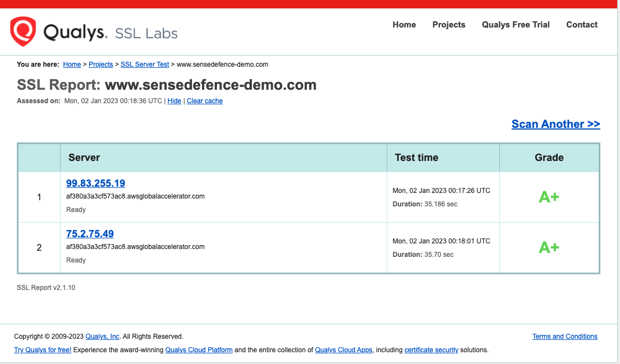This screenshot has width=620, height=364.
Task: Open Qualys Cloud Platform link
Action: pyautogui.click(x=199, y=350)
